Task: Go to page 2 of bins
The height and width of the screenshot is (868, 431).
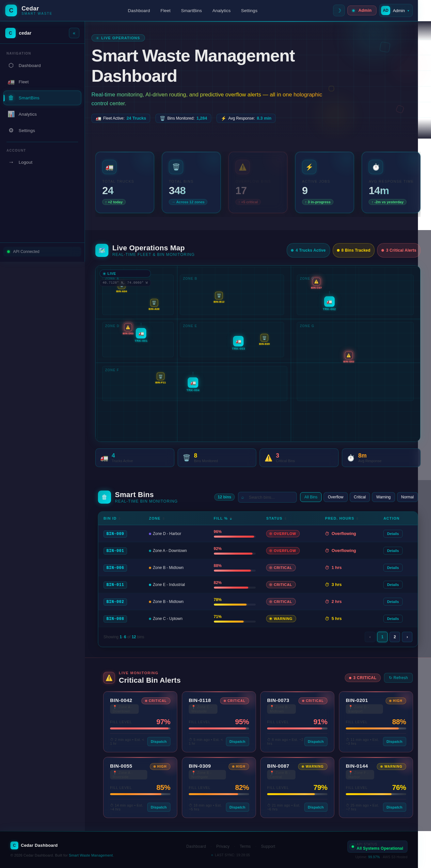Action: 395,637
